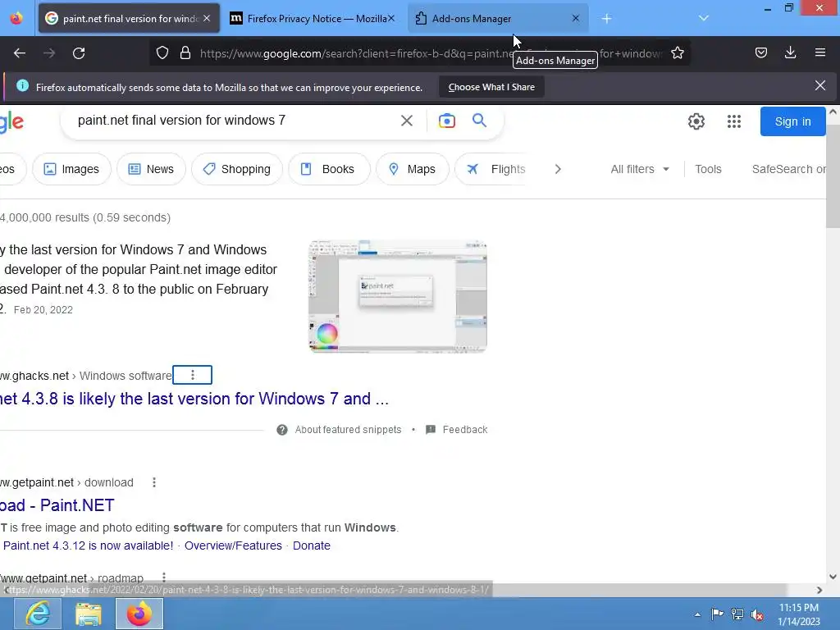Open Action Center flag icon

pos(717,614)
